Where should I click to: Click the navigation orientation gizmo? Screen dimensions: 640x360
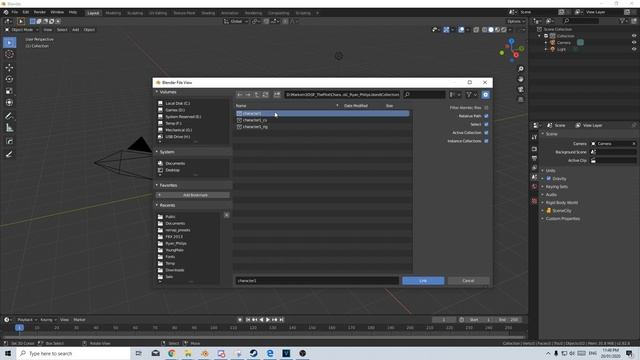[x=512, y=50]
